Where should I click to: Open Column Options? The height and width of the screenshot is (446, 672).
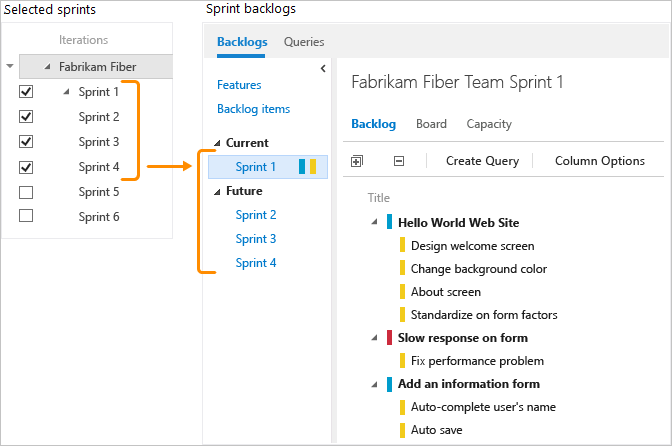pos(600,161)
